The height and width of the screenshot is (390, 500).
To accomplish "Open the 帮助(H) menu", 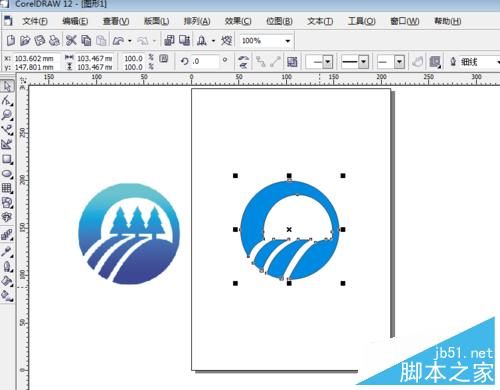I will (x=448, y=21).
